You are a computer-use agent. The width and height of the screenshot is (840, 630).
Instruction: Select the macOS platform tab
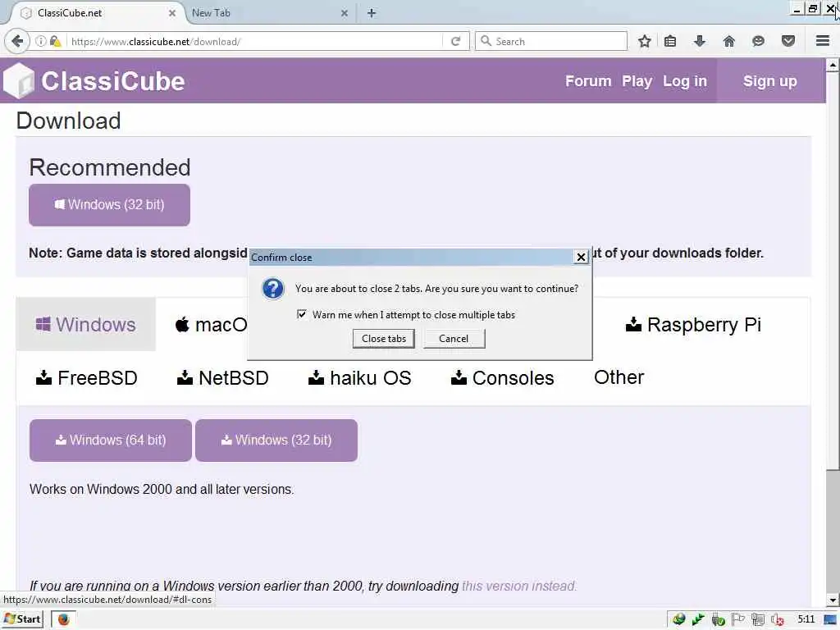pyautogui.click(x=211, y=325)
